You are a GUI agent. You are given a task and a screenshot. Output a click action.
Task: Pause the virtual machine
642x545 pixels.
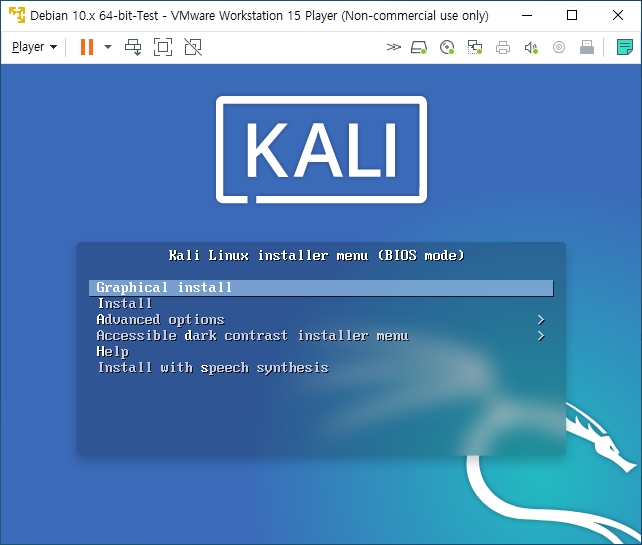87,47
